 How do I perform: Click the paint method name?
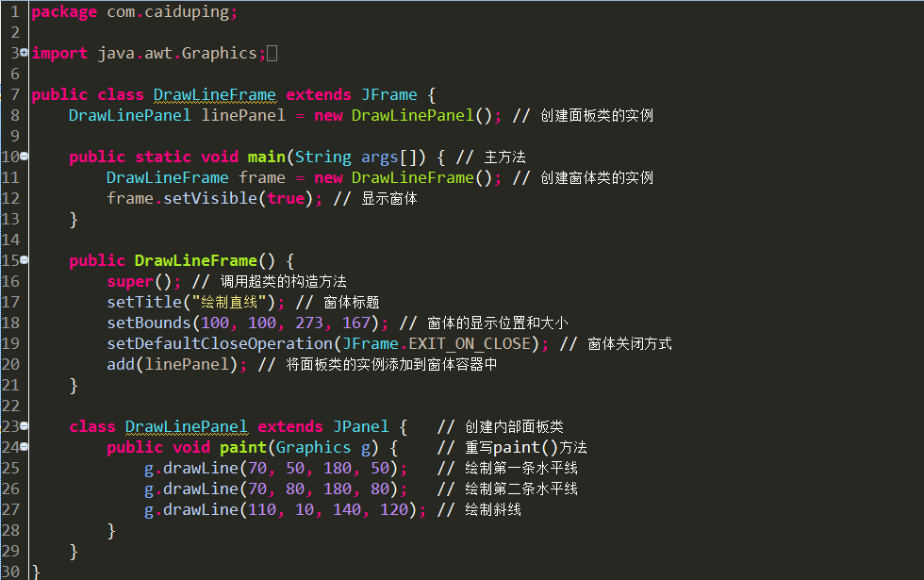[x=243, y=447]
